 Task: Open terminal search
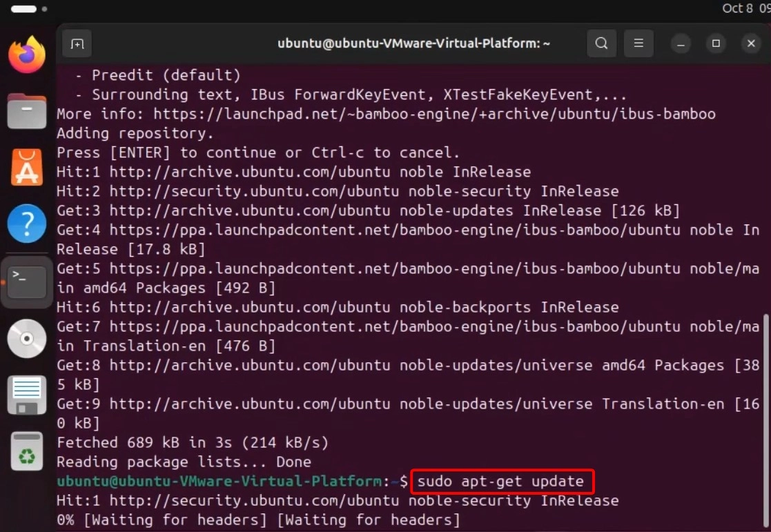(601, 43)
